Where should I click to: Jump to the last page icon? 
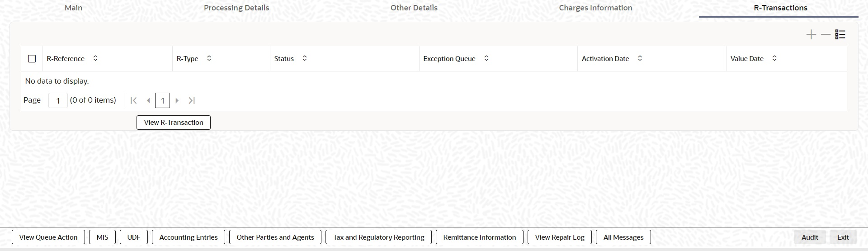192,100
